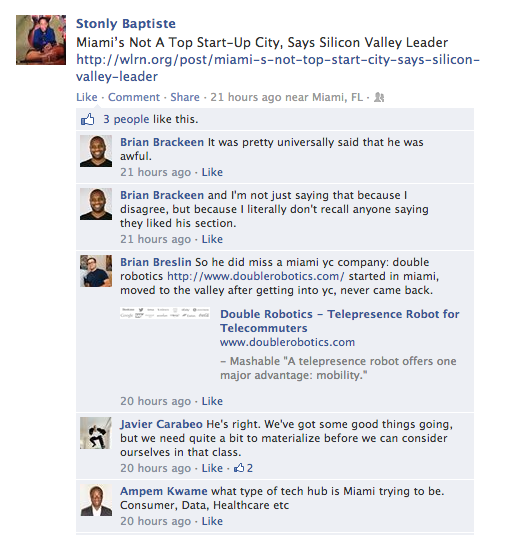Like Brian Breslin's comment on Double Robotics

tap(212, 401)
